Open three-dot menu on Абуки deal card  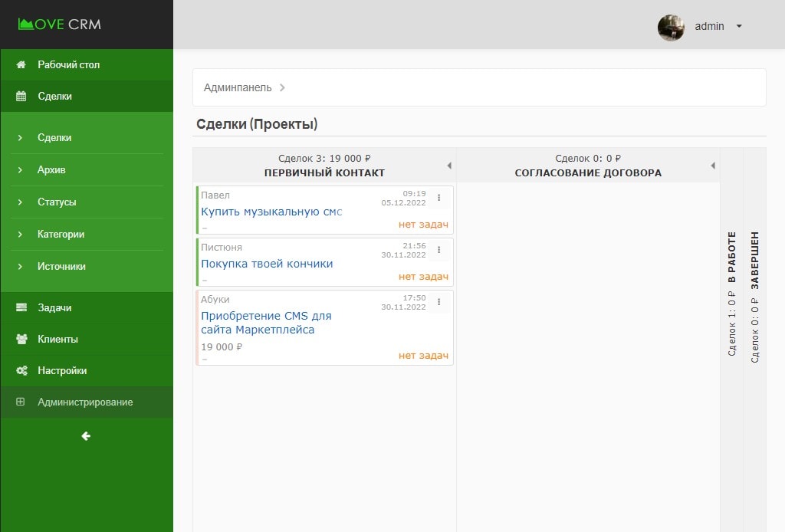point(439,302)
